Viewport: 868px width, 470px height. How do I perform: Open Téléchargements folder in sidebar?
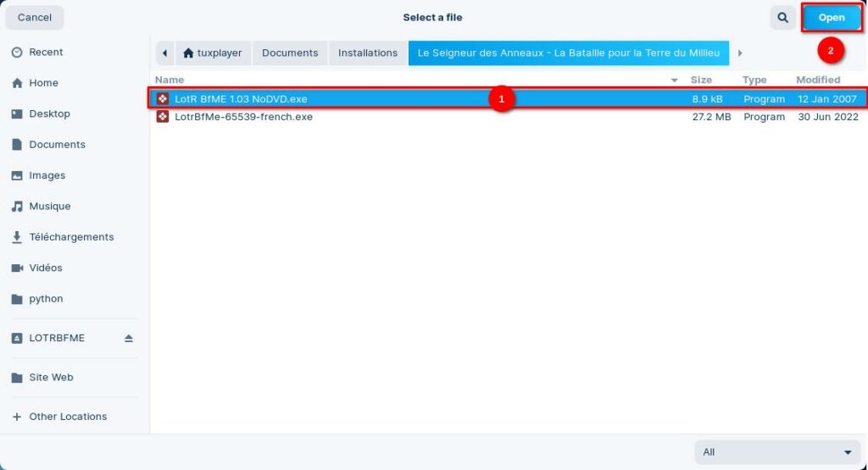pos(71,237)
